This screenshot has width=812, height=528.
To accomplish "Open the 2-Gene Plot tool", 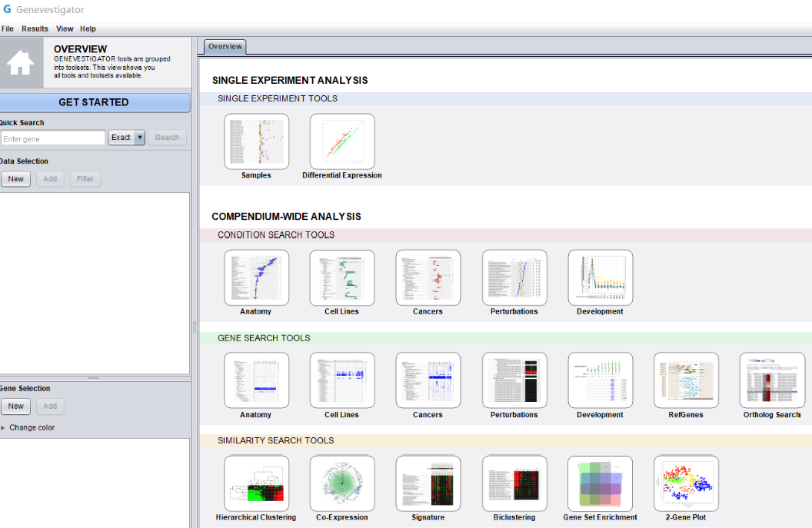I will pyautogui.click(x=686, y=483).
